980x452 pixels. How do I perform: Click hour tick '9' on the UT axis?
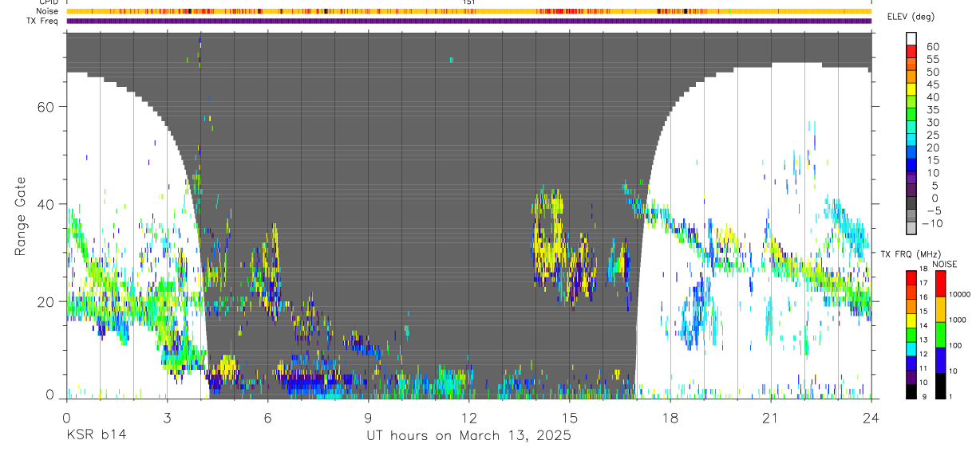point(368,418)
